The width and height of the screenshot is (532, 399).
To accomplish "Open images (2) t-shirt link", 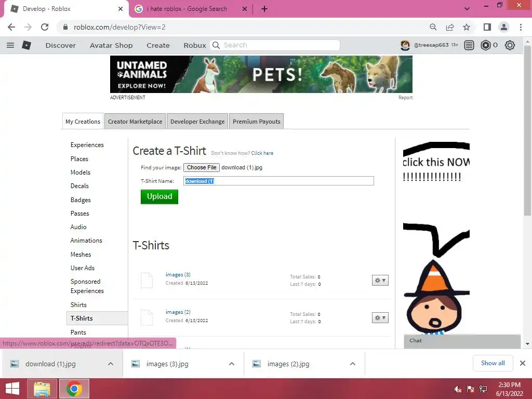I will click(178, 312).
